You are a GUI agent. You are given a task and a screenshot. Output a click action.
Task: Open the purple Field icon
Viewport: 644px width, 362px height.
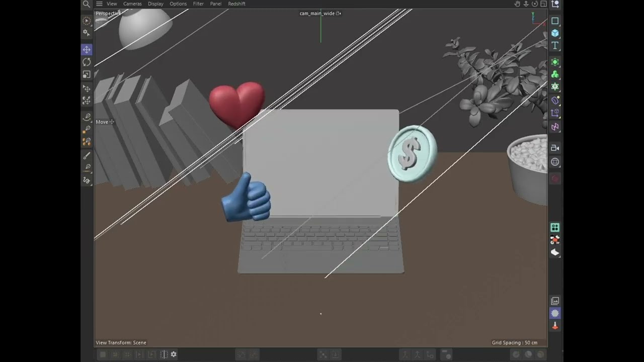click(x=555, y=127)
